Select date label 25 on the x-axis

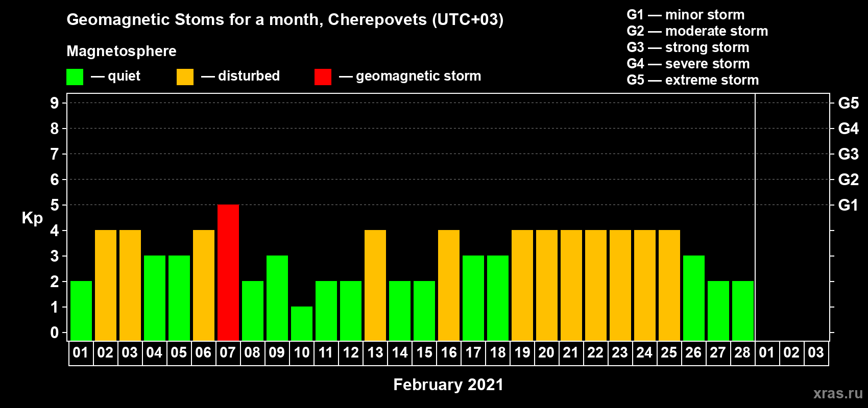669,353
